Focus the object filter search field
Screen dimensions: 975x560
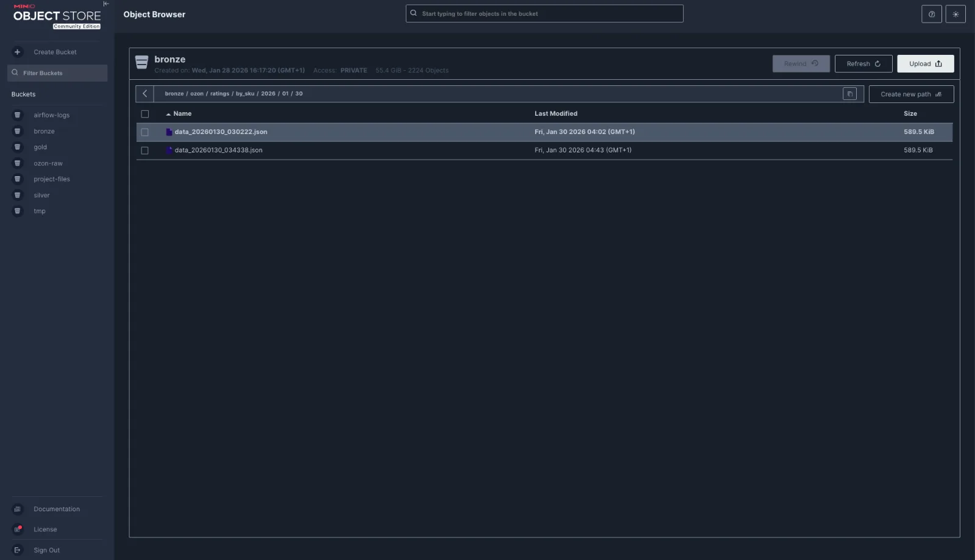point(544,13)
